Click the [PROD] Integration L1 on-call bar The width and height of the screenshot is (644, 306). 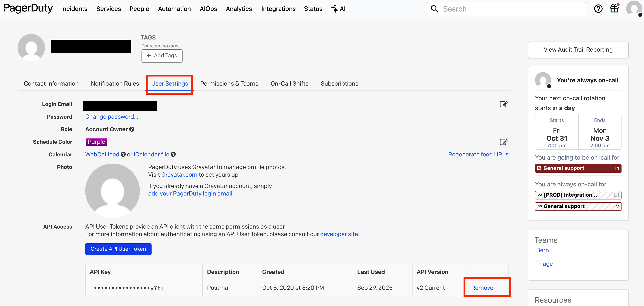[578, 195]
